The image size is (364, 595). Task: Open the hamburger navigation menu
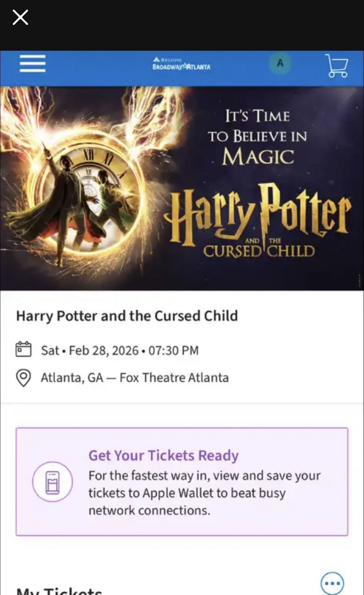33,63
